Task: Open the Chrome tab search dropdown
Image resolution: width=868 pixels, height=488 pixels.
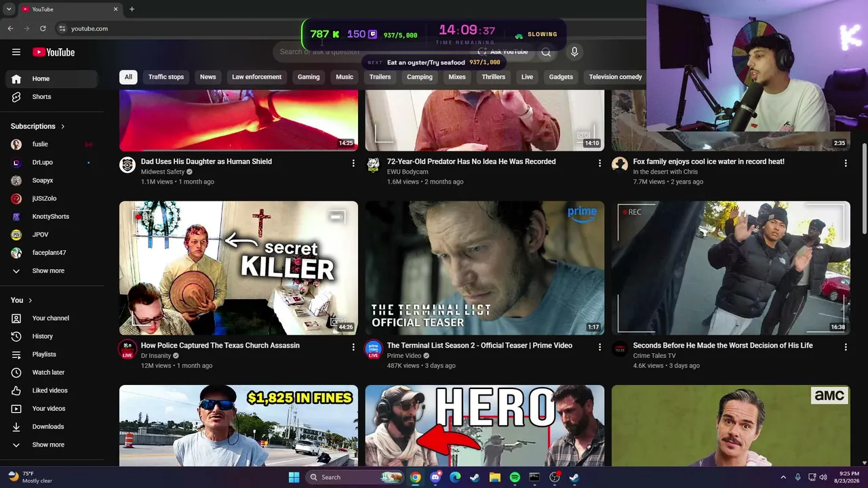Action: pyautogui.click(x=9, y=9)
